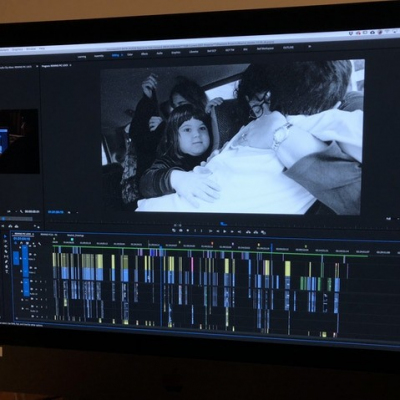Open Source monitor panel menu
The height and width of the screenshot is (400, 400).
pos(37,66)
